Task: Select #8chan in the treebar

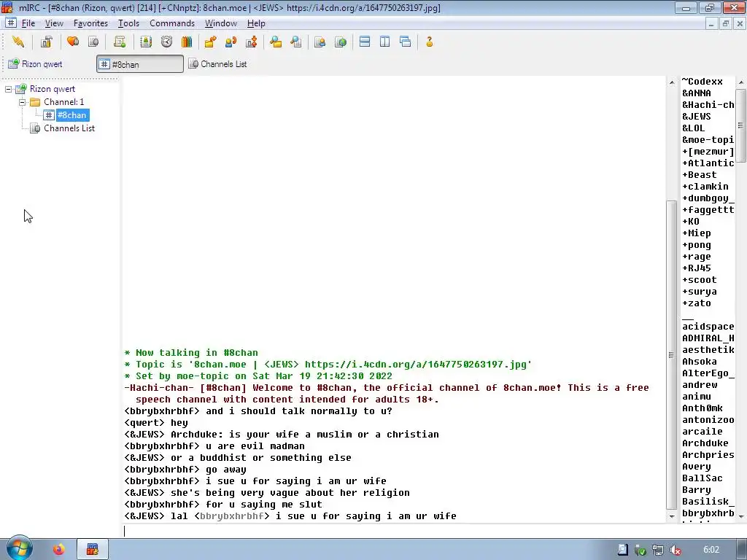Action: click(x=72, y=115)
